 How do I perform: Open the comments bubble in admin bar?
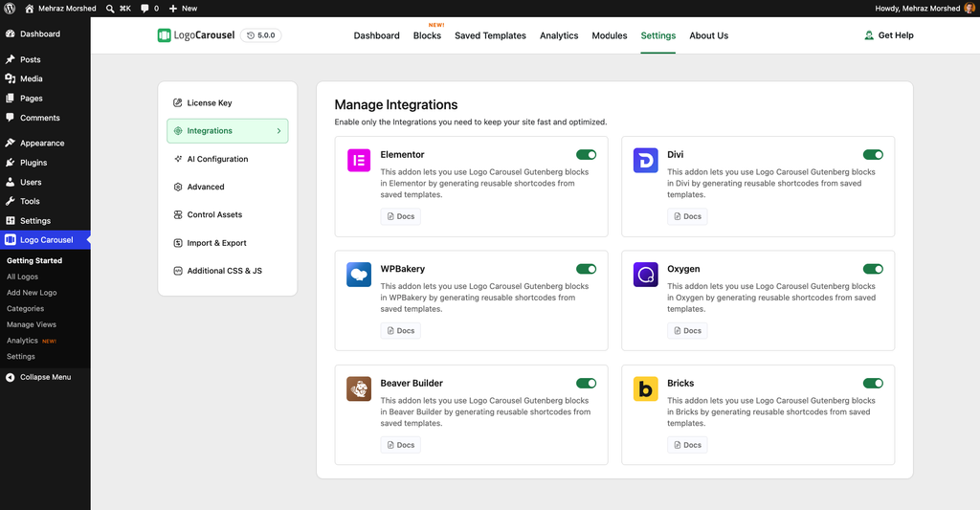point(145,8)
